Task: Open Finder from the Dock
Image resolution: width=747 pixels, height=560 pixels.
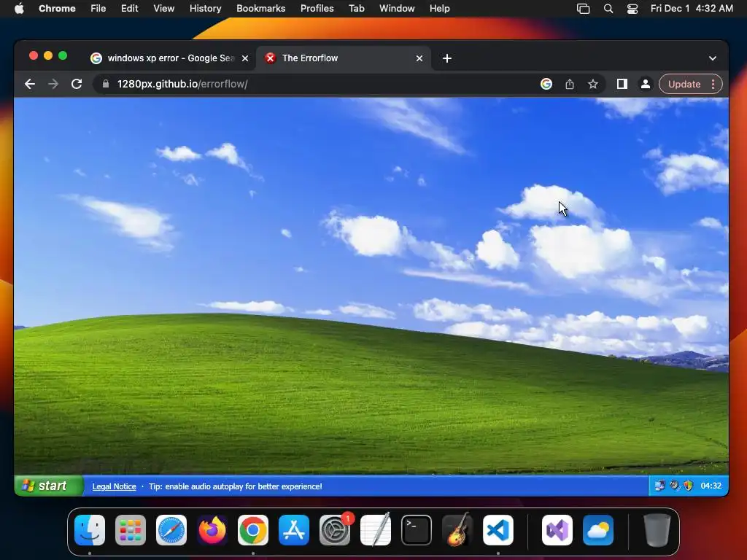Action: coord(90,530)
